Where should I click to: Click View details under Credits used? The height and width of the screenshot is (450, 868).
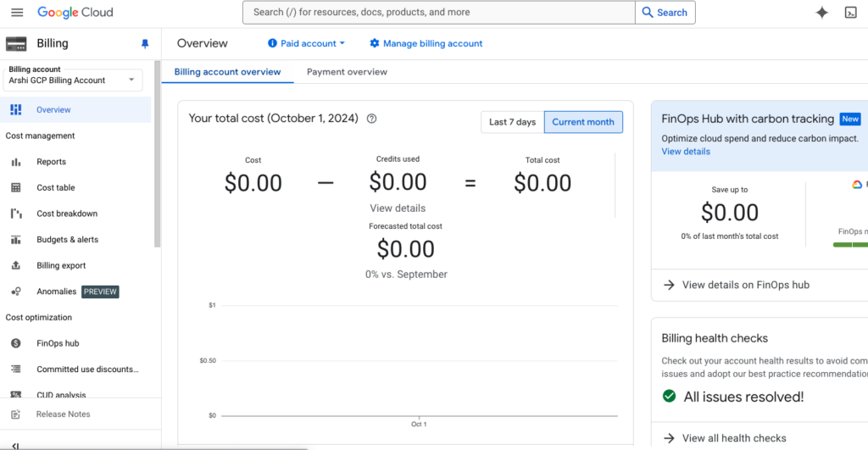[398, 208]
